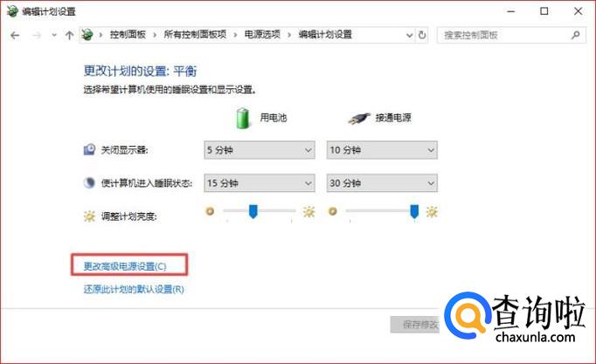Go to 电源选项 breadcrumb
This screenshot has height=364, width=596.
[262, 35]
